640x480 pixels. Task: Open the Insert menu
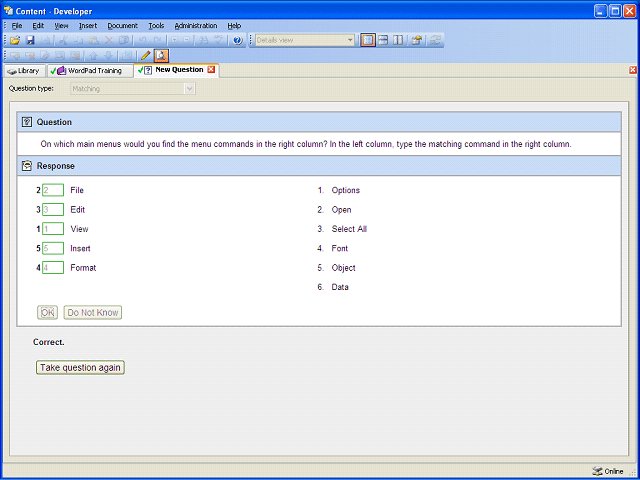click(x=88, y=26)
